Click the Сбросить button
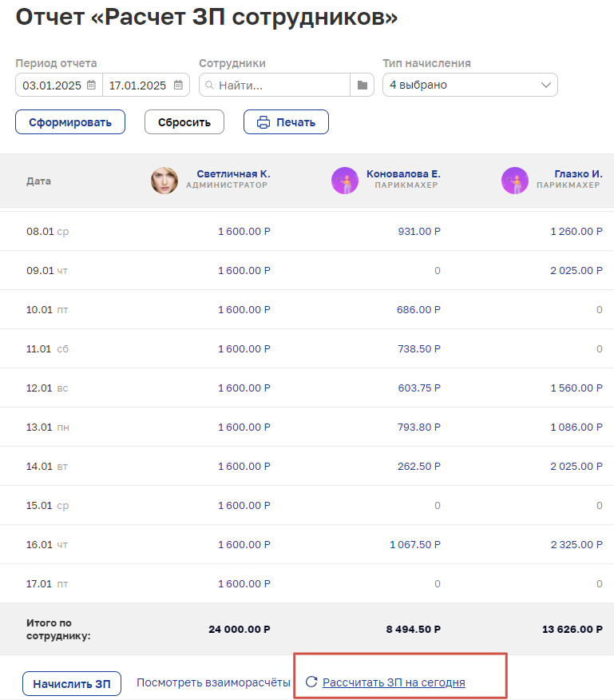614x700 pixels. tap(184, 122)
